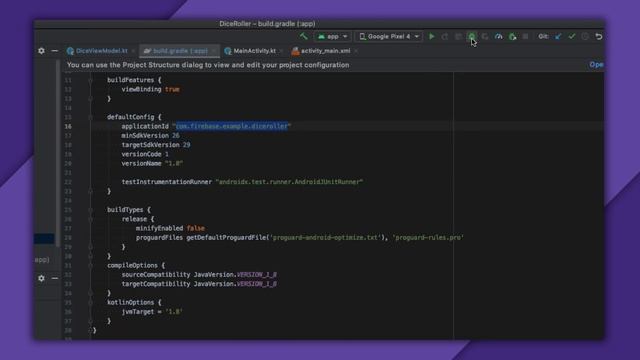Start debugging with the green bug icon

click(471, 36)
